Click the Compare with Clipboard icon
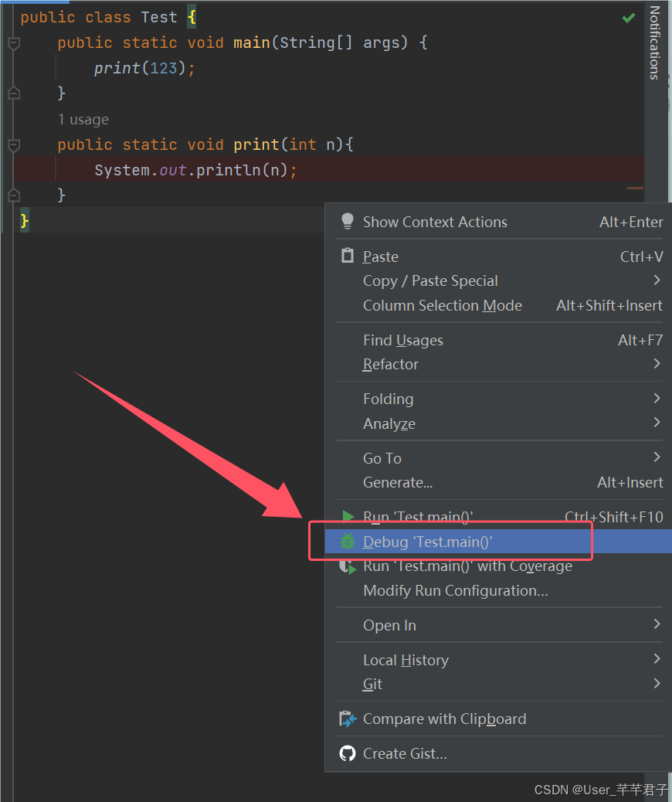 [x=348, y=719]
